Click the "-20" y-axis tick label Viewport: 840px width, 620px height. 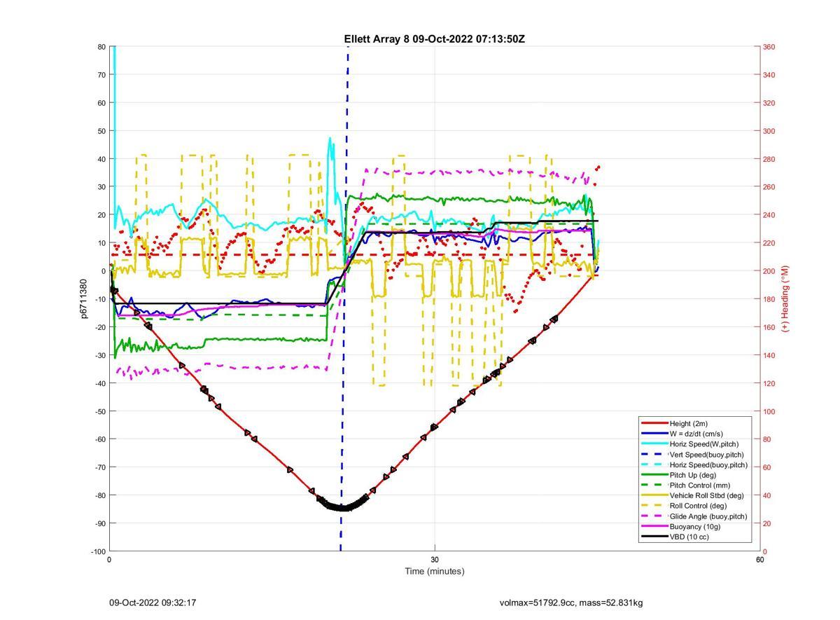(100, 327)
